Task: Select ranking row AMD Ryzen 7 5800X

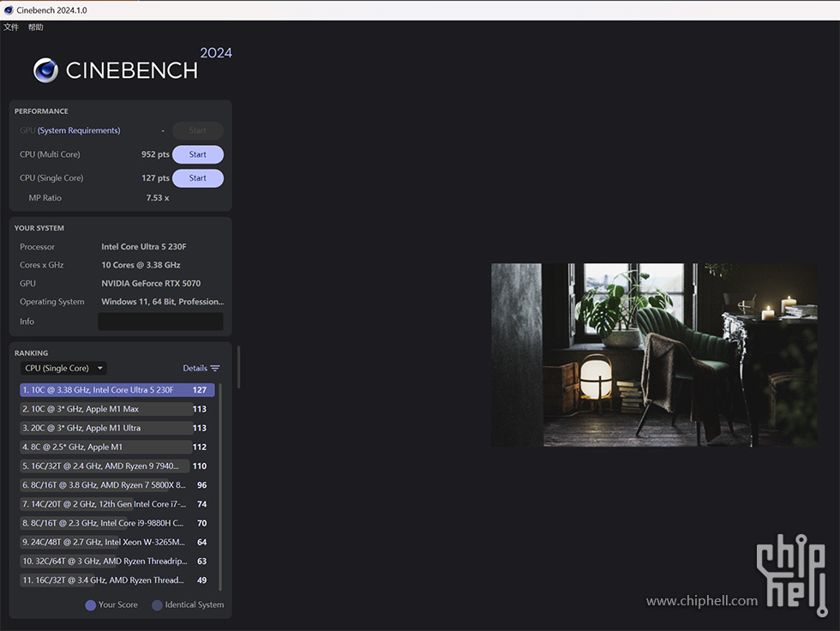Action: coord(117,485)
